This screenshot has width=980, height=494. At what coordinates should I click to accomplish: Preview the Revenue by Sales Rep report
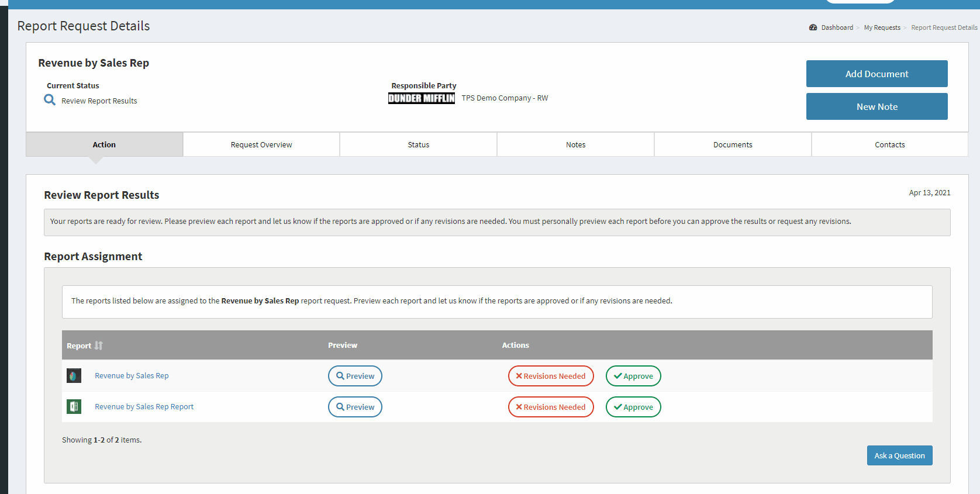pos(355,376)
